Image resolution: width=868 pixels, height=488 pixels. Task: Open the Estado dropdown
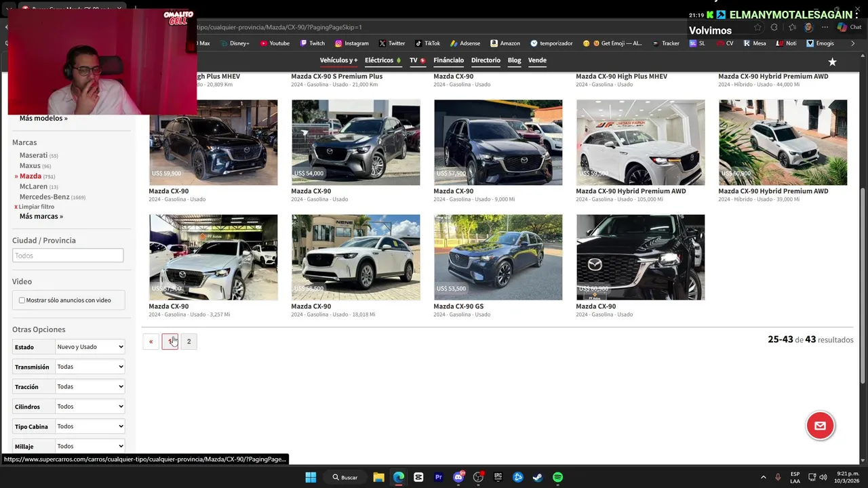pyautogui.click(x=90, y=346)
